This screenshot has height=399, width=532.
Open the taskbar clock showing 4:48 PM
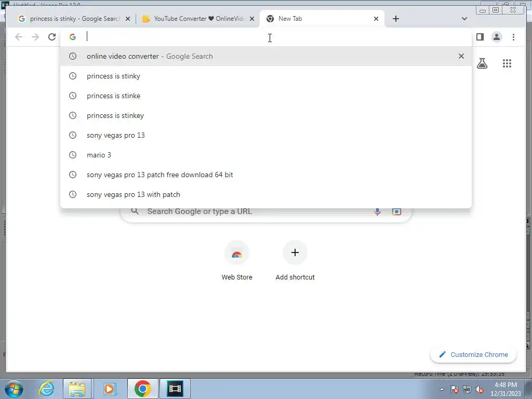506,389
